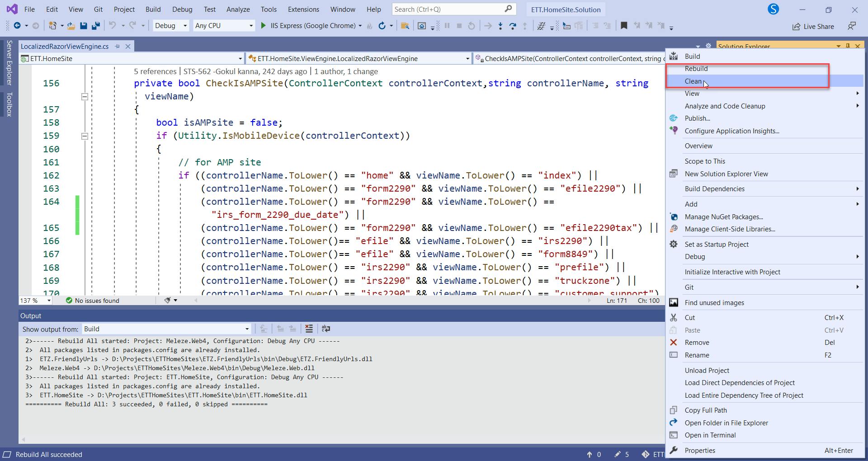This screenshot has width=868, height=461.
Task: Click the Refresh browser link icon
Action: (x=382, y=26)
